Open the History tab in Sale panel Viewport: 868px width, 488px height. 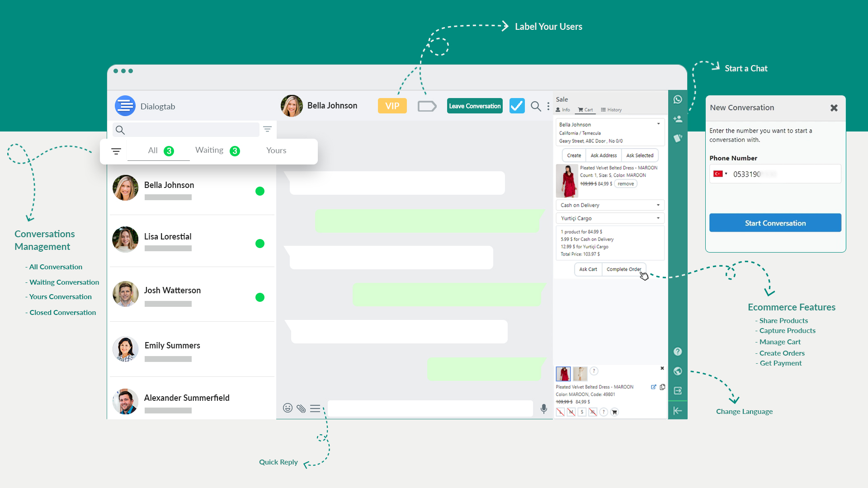pyautogui.click(x=611, y=110)
